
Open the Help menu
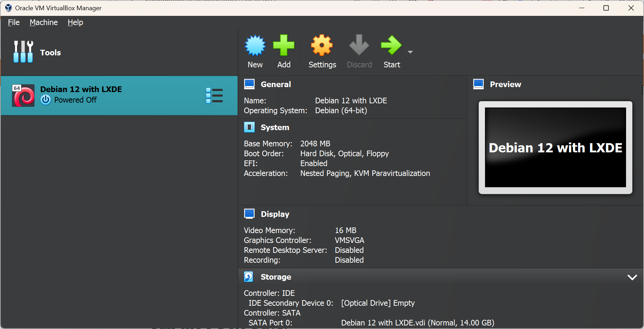(75, 23)
